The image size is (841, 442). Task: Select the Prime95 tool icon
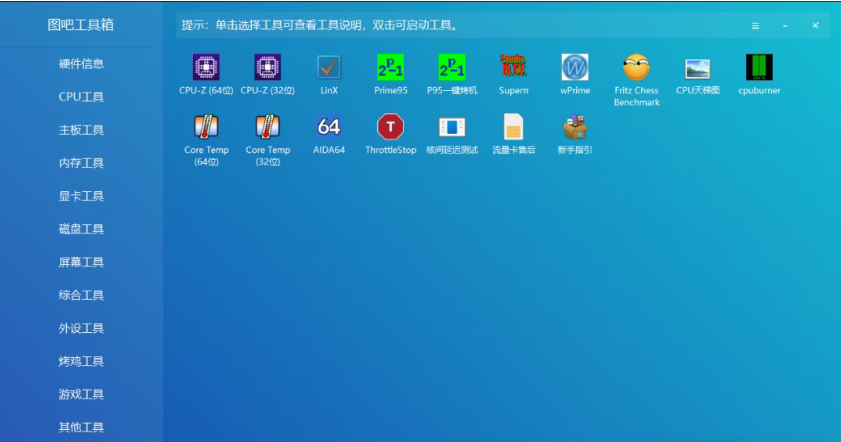[390, 68]
